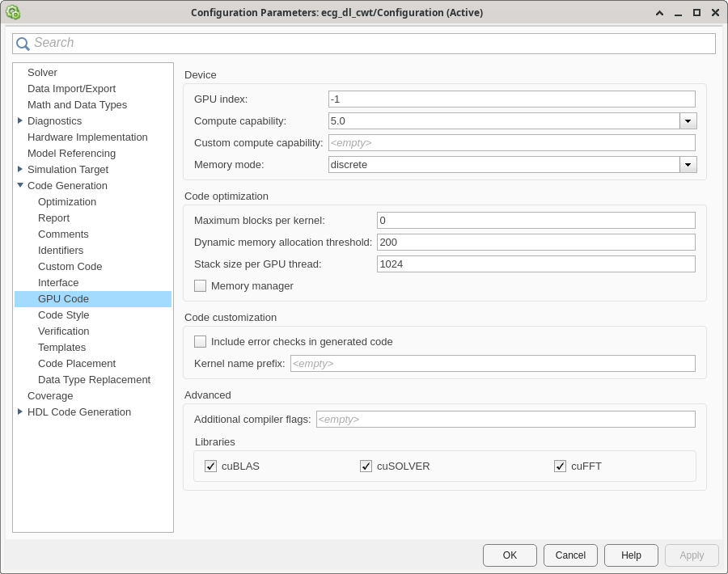Open the Optimization settings page
728x574 pixels.
[67, 201]
